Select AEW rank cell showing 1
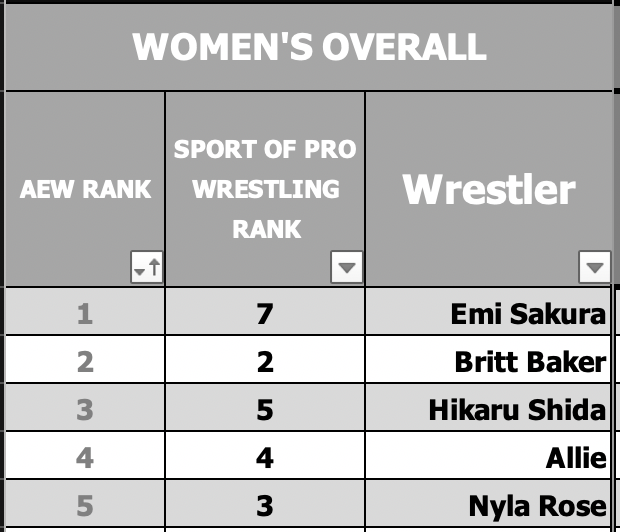Viewport: 620px width, 532px height. point(85,311)
